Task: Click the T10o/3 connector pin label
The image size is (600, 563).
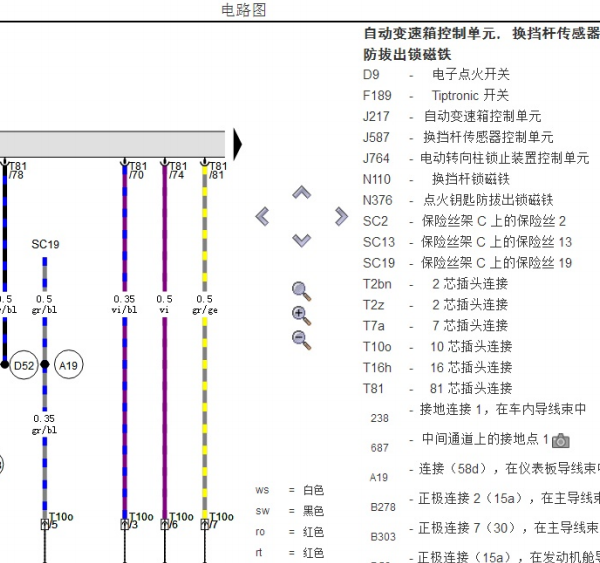Action: (140, 521)
